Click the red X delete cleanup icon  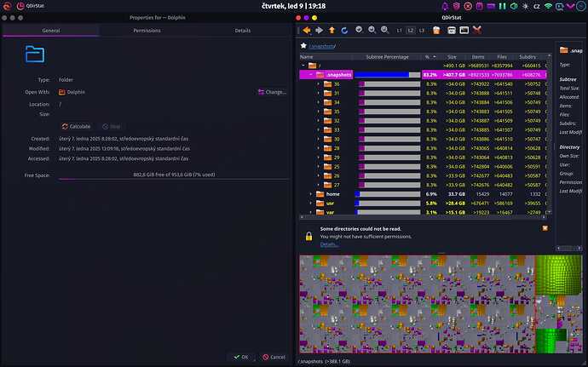point(477,30)
